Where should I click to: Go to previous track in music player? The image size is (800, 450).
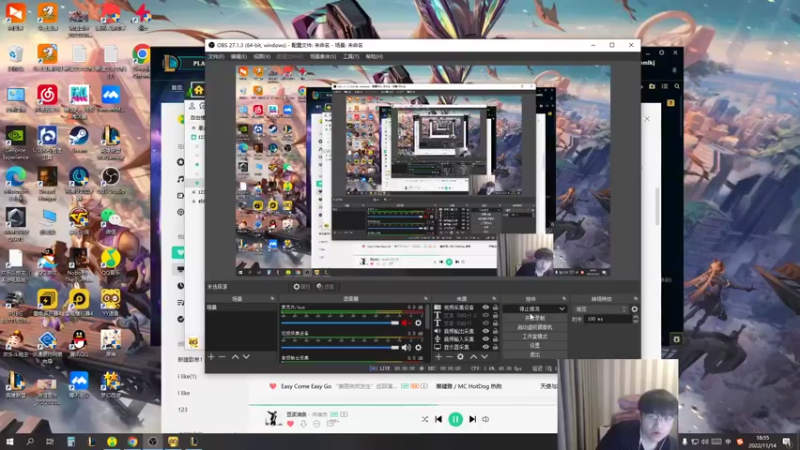[x=438, y=419]
